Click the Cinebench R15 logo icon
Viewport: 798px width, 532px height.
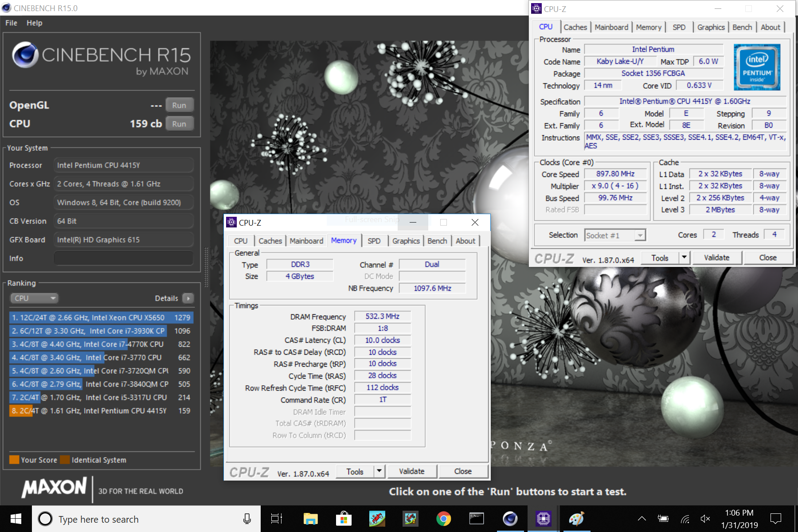tap(25, 55)
